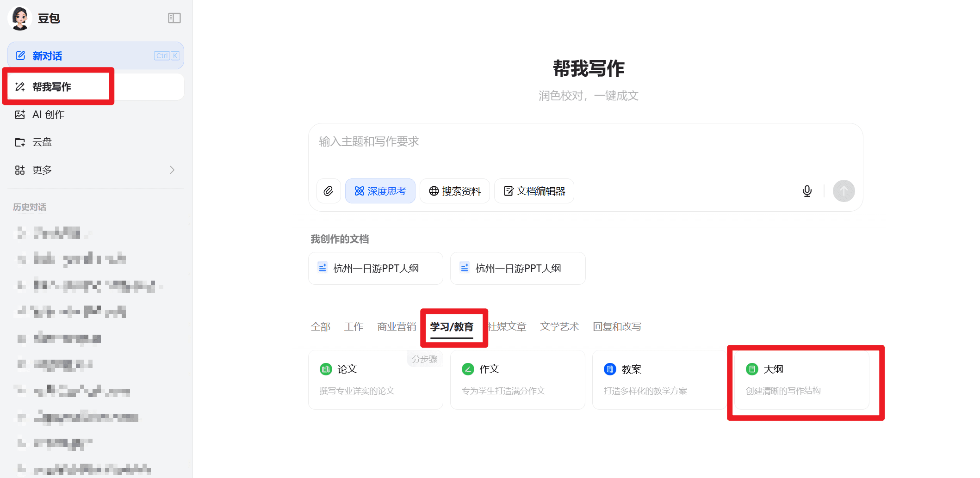Screen dimensions: 980x478
Task: Click the 输入主题和写作要求 input field
Action: pos(585,148)
